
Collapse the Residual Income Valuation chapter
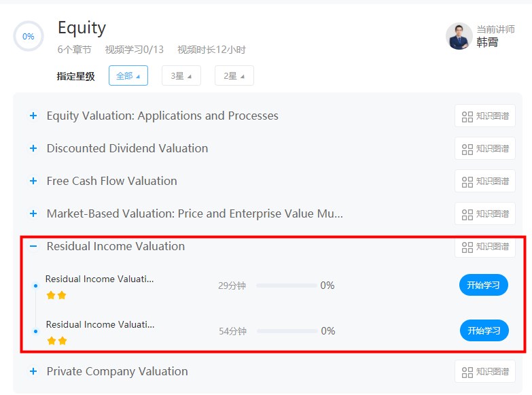(x=33, y=247)
